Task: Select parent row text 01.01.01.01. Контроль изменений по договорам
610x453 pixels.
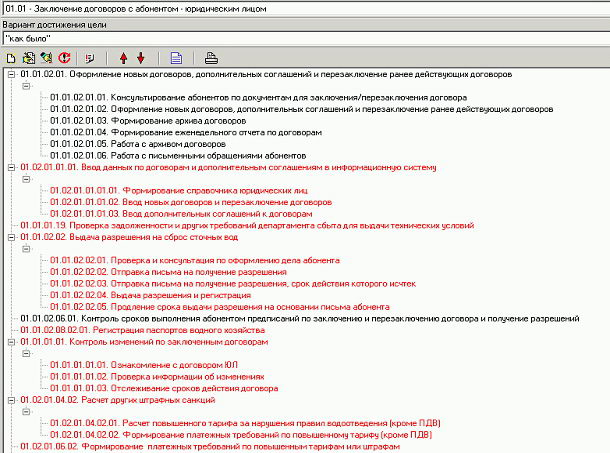Action: 144,342
